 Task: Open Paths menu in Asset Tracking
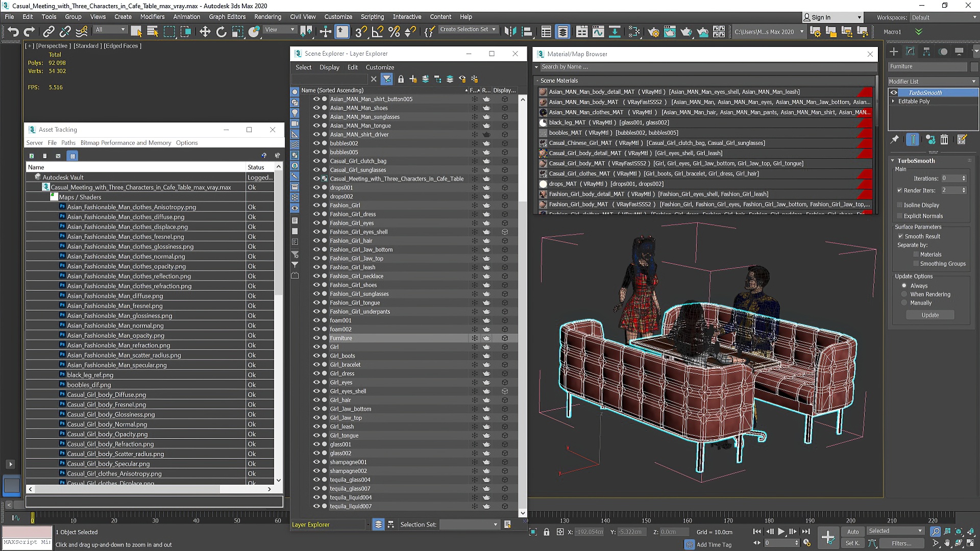tap(68, 143)
